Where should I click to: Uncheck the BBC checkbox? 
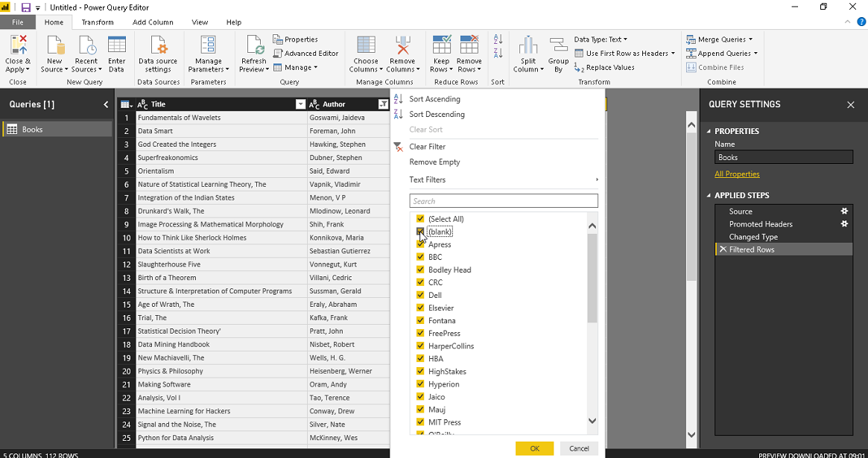[420, 257]
